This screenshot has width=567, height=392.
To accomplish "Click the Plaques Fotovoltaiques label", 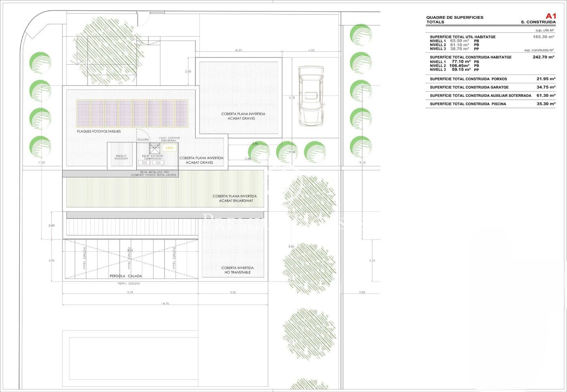I will 99,132.
